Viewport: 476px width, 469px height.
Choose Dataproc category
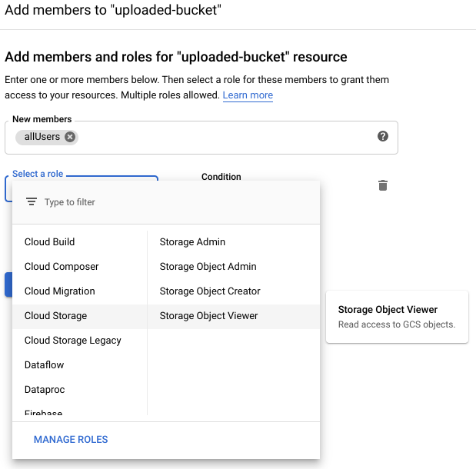pyautogui.click(x=45, y=390)
